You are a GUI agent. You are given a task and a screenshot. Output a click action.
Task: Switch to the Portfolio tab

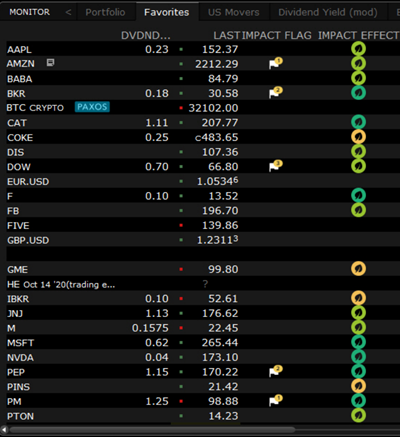coord(105,12)
